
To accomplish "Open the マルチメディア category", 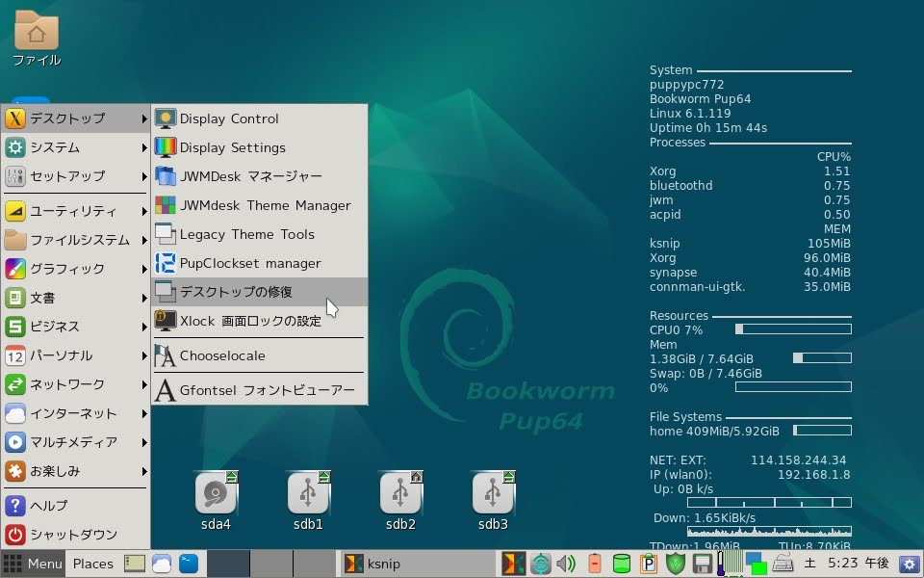I will [x=75, y=442].
